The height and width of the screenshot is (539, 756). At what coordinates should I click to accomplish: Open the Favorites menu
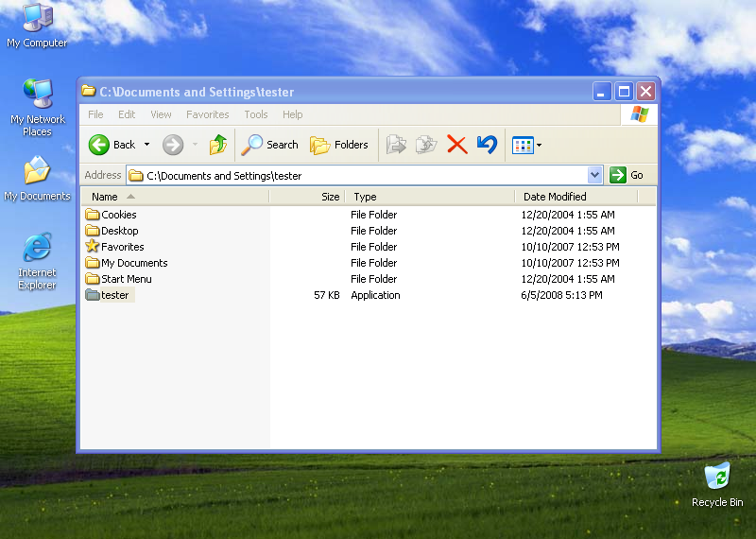click(207, 114)
